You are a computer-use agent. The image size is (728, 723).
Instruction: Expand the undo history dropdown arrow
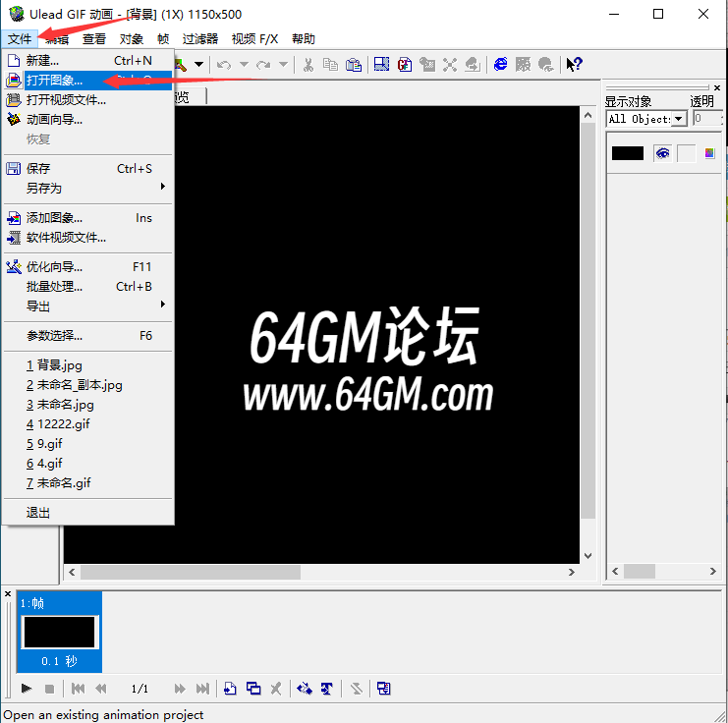[x=244, y=64]
